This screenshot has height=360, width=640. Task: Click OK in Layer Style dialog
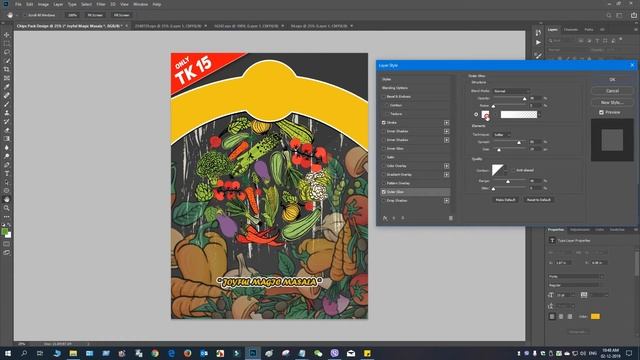pos(612,80)
